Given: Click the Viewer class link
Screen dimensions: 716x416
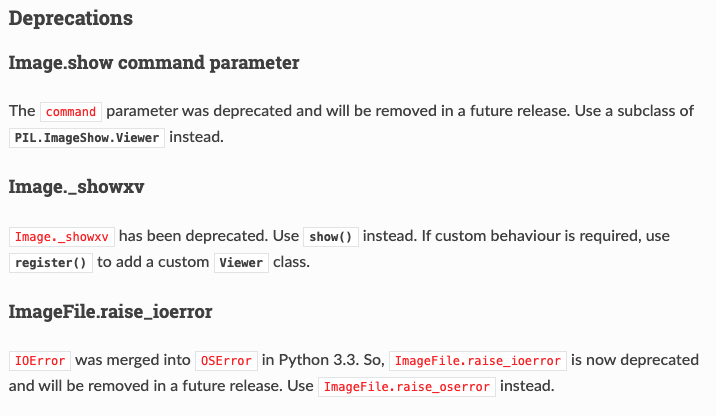Looking at the screenshot, I should point(241,263).
